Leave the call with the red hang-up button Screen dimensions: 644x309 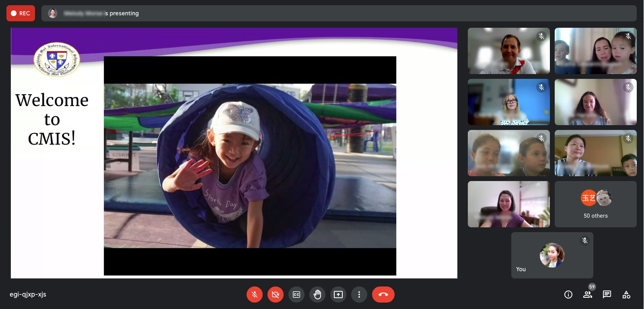pos(383,295)
